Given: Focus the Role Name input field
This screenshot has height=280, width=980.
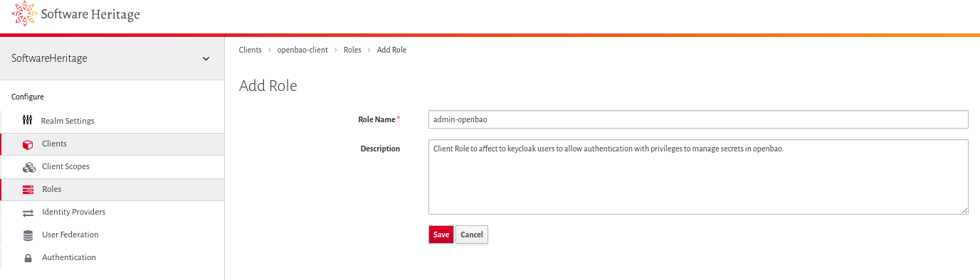Looking at the screenshot, I should (x=698, y=119).
